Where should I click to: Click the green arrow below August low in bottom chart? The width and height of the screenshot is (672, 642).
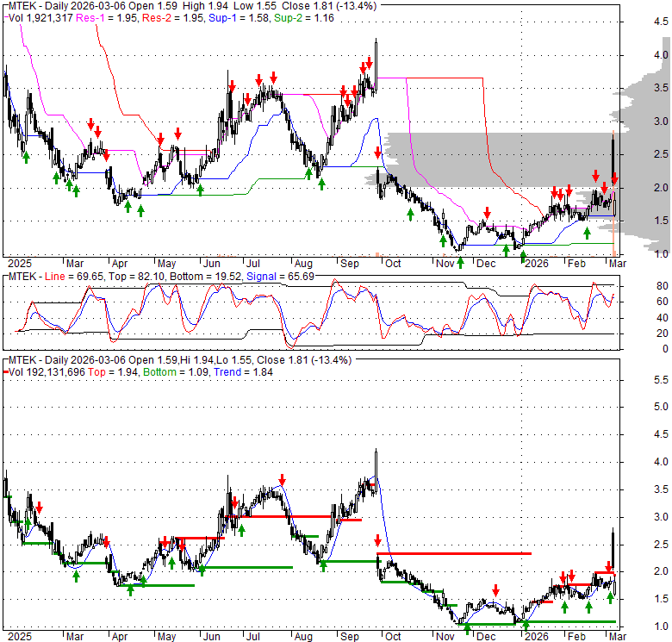(323, 565)
